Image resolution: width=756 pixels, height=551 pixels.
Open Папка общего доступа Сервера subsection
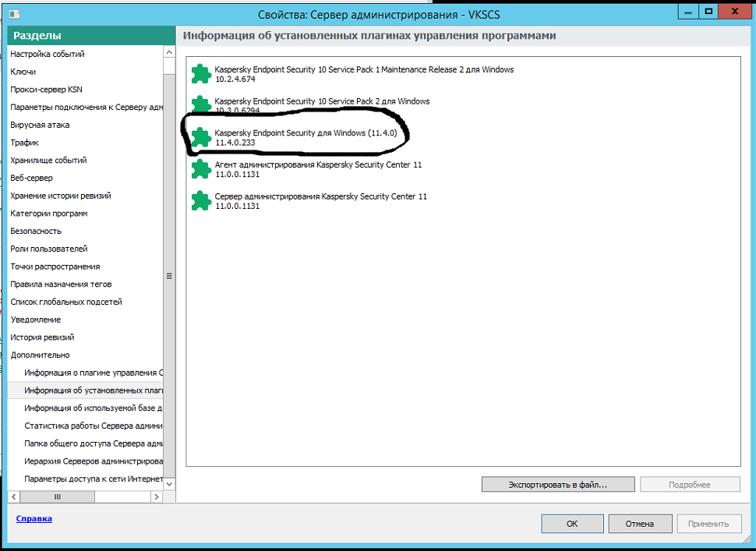[x=94, y=443]
